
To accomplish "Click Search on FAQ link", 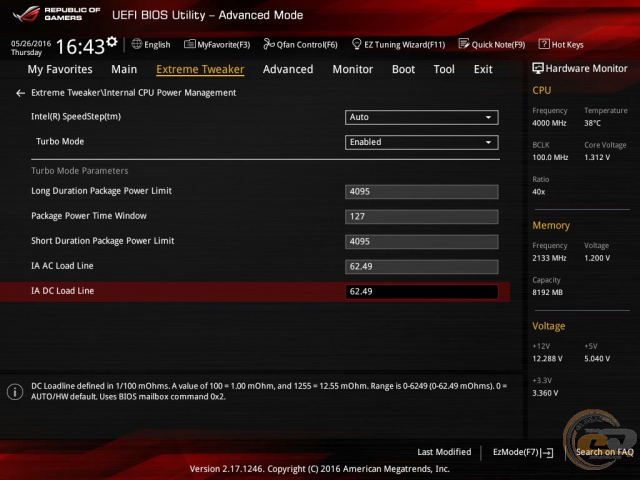I will point(604,452).
